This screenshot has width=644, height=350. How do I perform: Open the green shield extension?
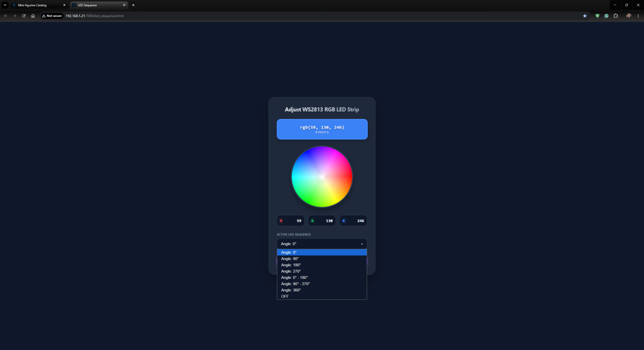click(x=597, y=16)
